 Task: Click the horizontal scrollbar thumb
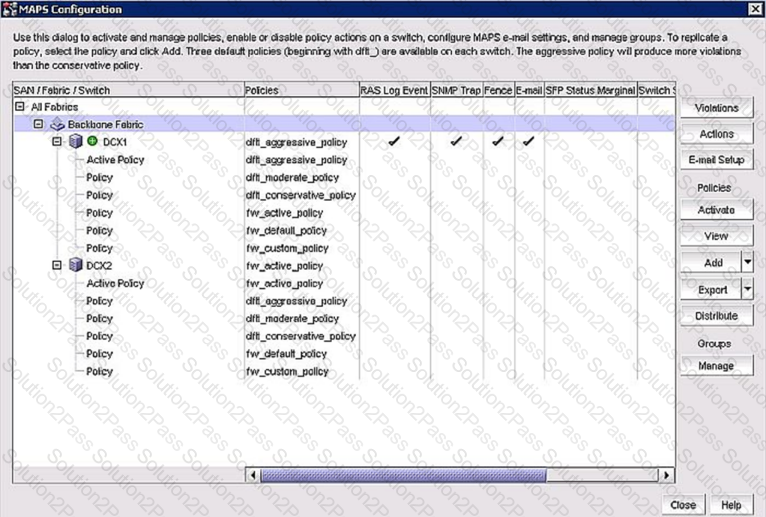pyautogui.click(x=403, y=474)
